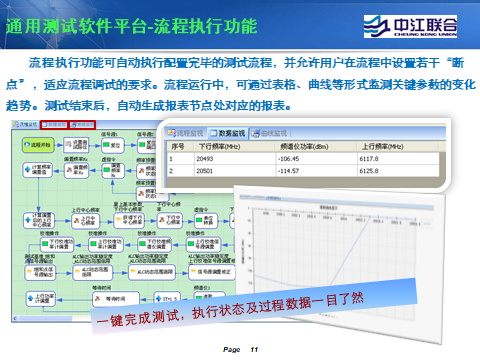This screenshot has height=360, width=480.
Task: Select the green 流程开始 start node
Action: pos(38,145)
